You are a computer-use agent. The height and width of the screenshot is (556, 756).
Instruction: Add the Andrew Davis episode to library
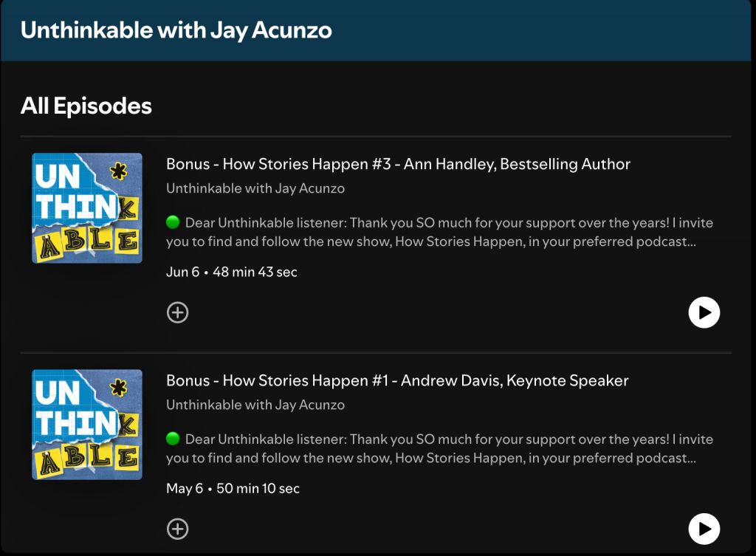point(177,529)
